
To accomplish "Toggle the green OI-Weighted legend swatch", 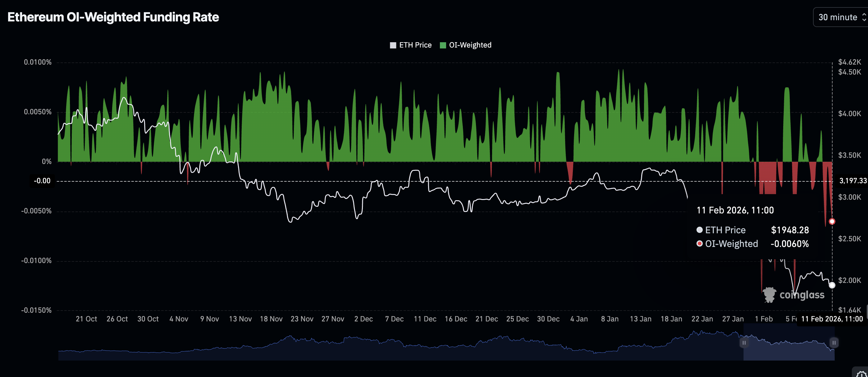I will tap(443, 45).
